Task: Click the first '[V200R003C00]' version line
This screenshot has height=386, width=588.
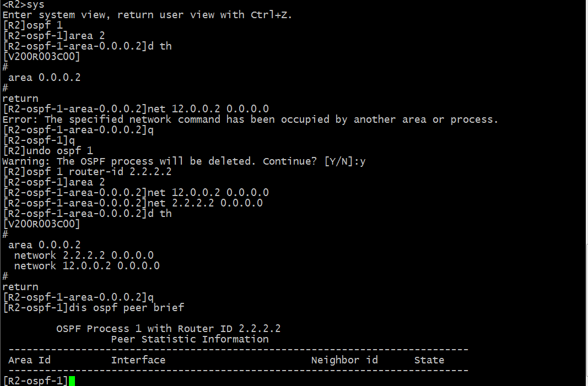Action: [41, 57]
